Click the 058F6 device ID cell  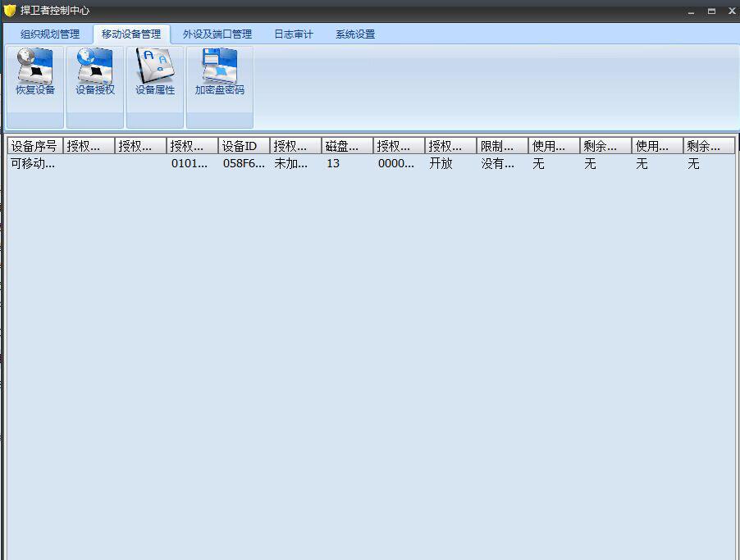coord(244,164)
